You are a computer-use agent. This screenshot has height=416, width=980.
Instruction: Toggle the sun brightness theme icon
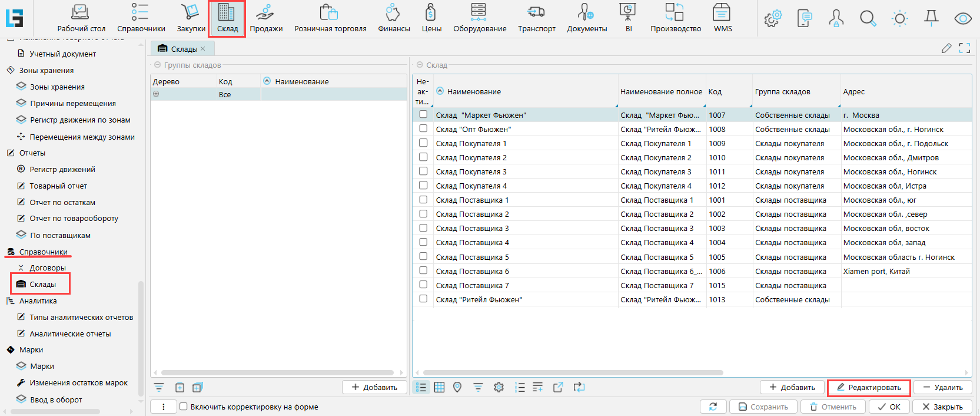[899, 18]
